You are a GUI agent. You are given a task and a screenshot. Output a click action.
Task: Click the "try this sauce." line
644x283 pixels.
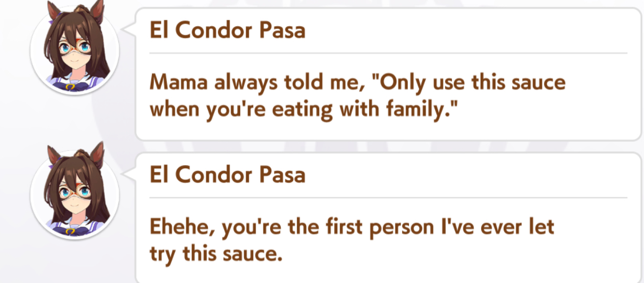pyautogui.click(x=216, y=255)
